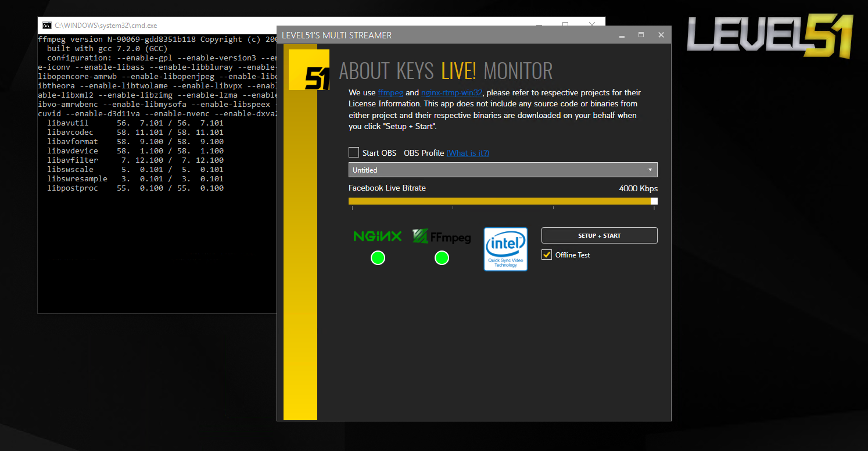Switch to the KEYS tab
Viewport: 868px width, 451px height.
(x=415, y=71)
